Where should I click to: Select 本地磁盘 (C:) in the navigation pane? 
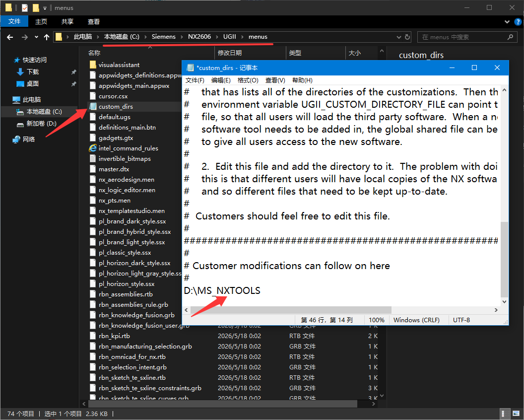[44, 112]
